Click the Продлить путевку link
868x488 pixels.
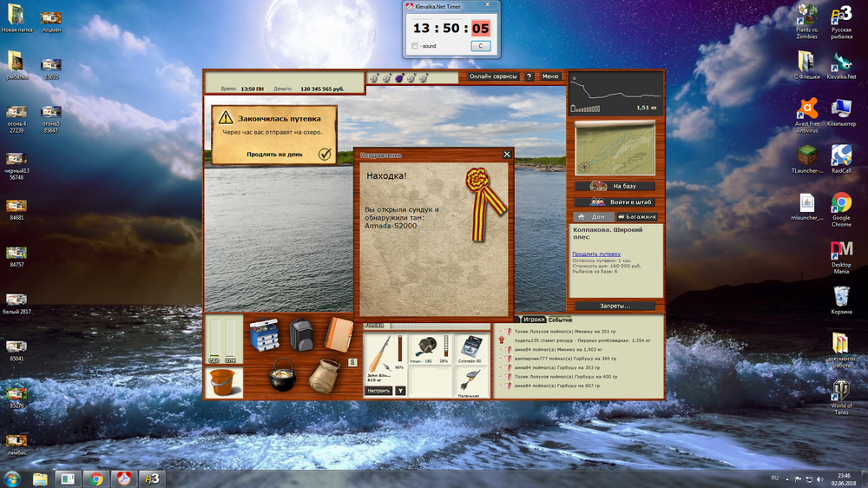pyautogui.click(x=595, y=254)
